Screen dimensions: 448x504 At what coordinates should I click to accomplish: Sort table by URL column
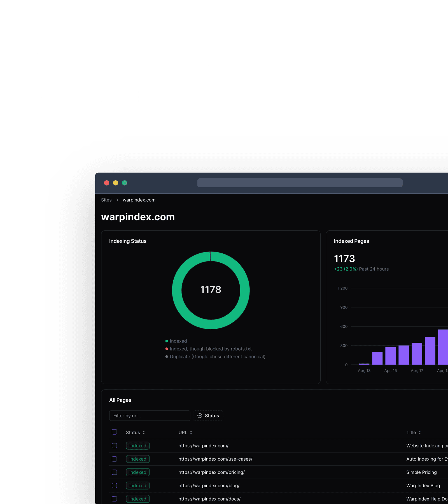(185, 433)
